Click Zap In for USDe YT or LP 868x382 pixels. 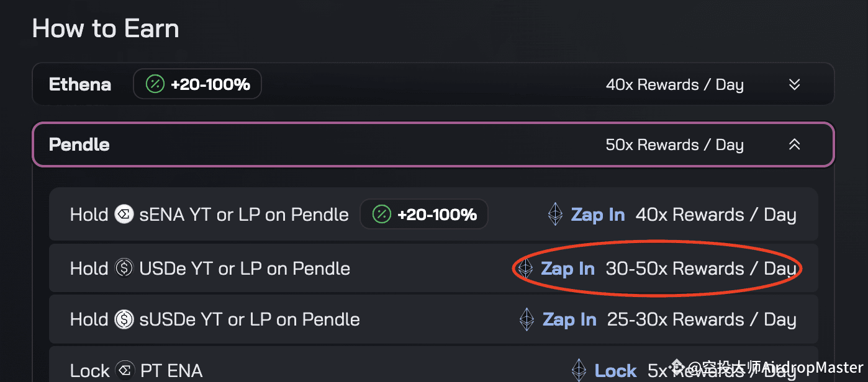tap(567, 269)
